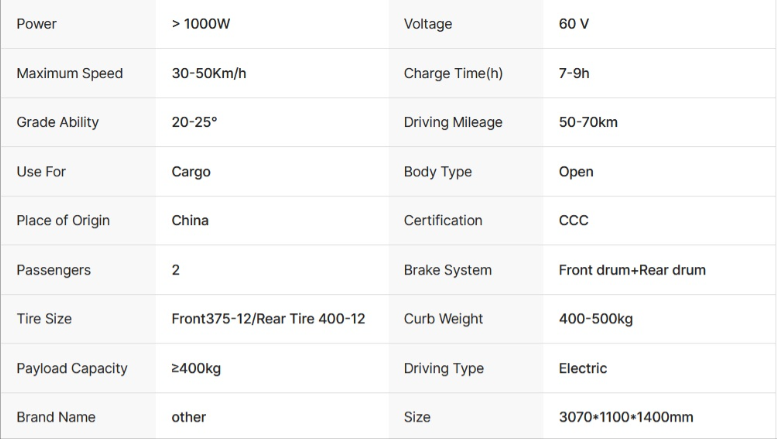Select the '> 1000W' power value
Image resolution: width=777 pixels, height=439 pixels.
pos(200,24)
